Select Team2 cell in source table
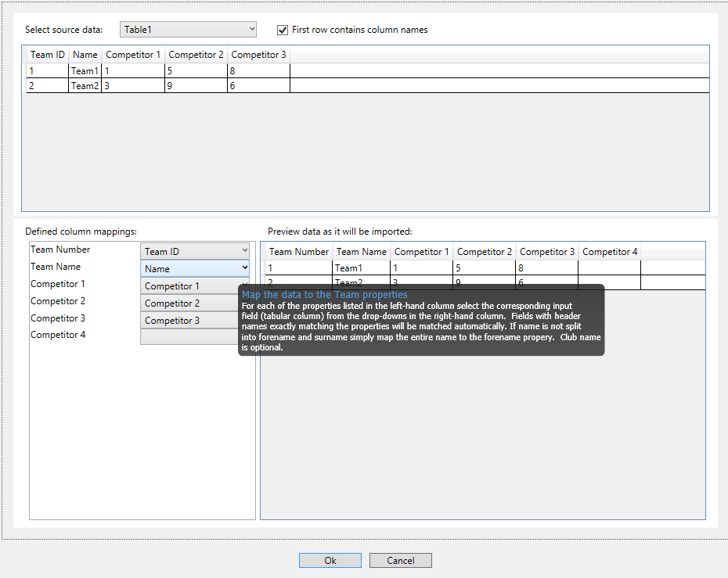This screenshot has width=728, height=578. point(85,86)
